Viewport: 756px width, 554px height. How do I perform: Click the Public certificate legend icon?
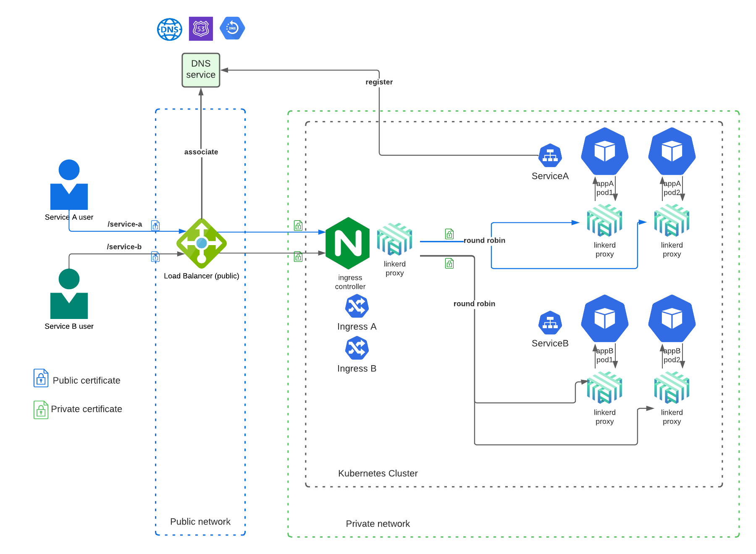click(41, 378)
